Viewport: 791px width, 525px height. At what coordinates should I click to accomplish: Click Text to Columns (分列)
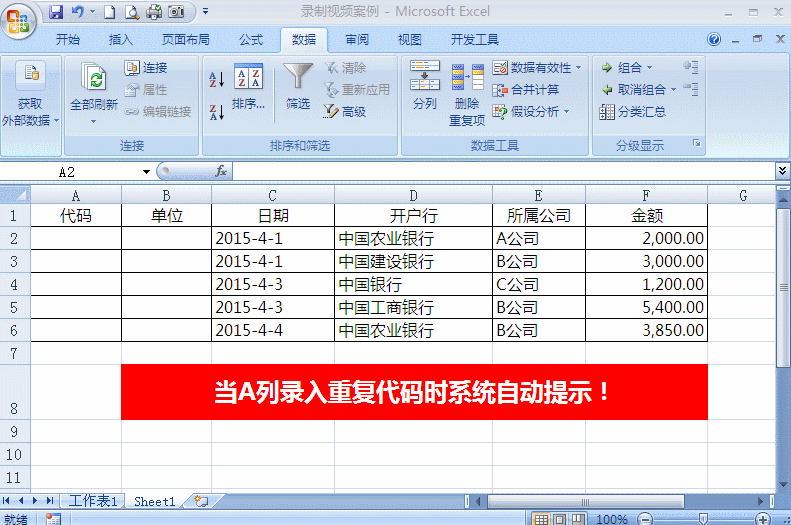coord(425,85)
